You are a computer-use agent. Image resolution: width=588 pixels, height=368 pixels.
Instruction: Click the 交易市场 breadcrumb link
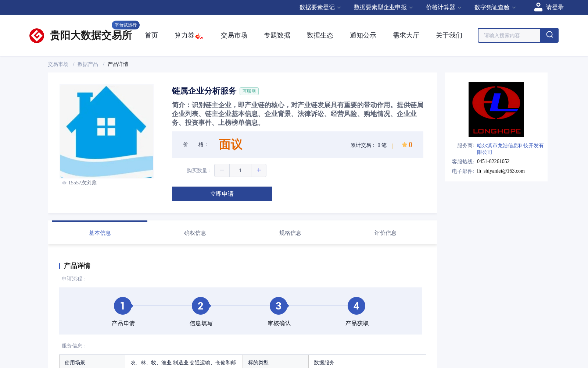coord(58,64)
